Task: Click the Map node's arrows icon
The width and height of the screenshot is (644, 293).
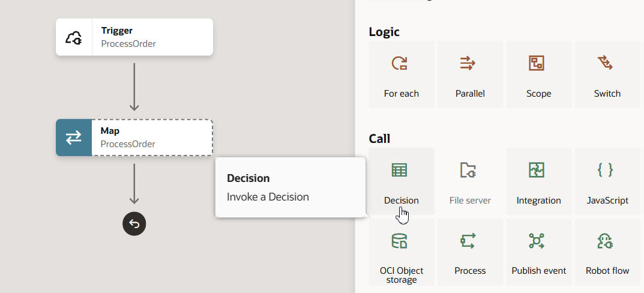Action: pos(74,137)
